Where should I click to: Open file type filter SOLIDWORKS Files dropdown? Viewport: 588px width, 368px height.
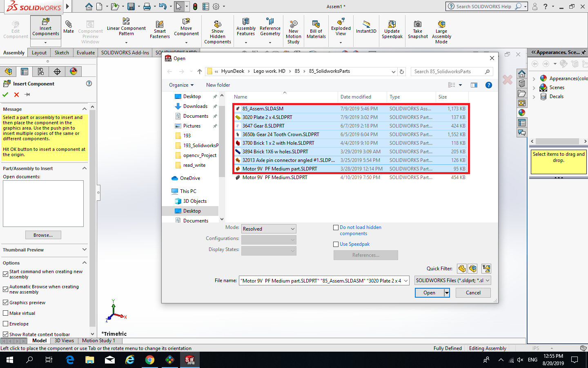tap(452, 280)
